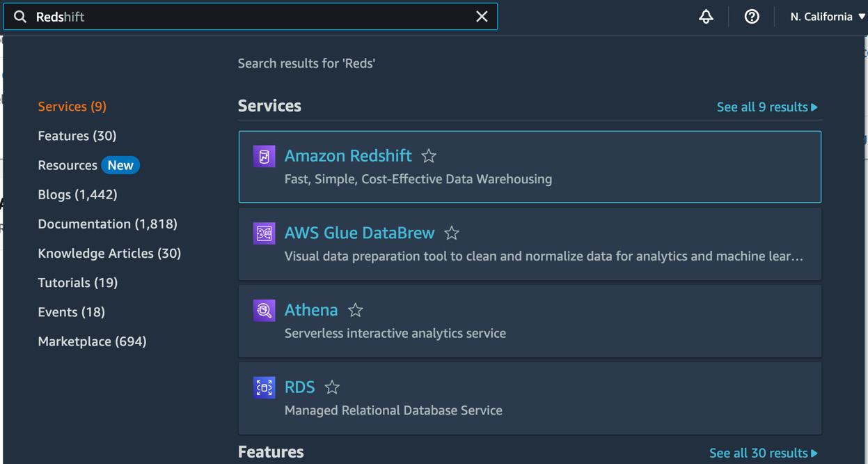Click 'Serverless interactive analytics service' description

pyautogui.click(x=395, y=333)
